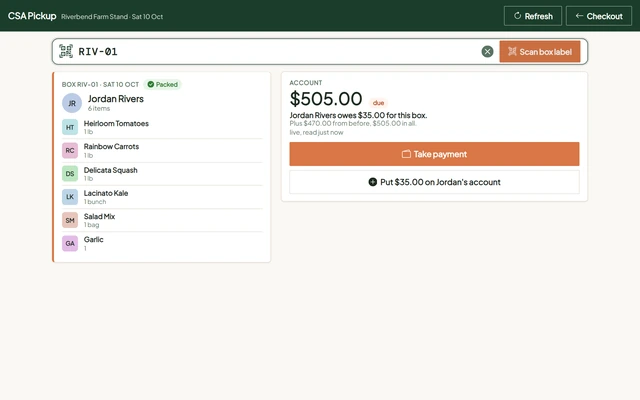This screenshot has height=400, width=640.
Task: Click the GA Garlic badge
Action: (x=70, y=244)
